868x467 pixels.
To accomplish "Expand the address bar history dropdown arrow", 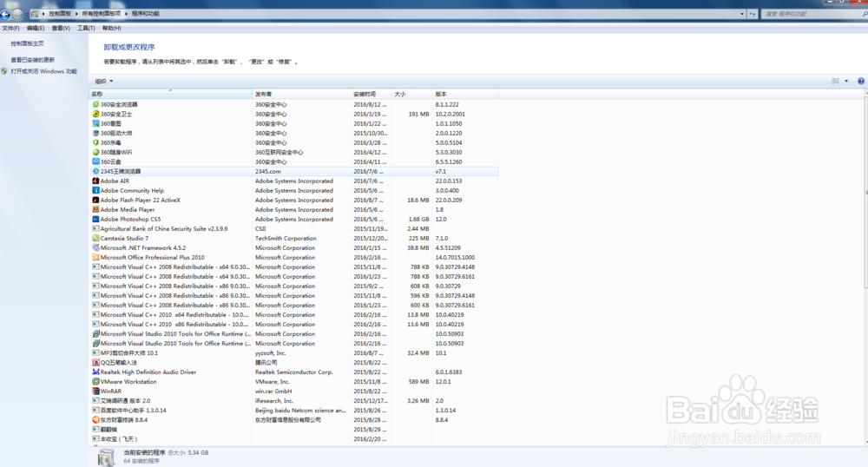I will (x=742, y=14).
